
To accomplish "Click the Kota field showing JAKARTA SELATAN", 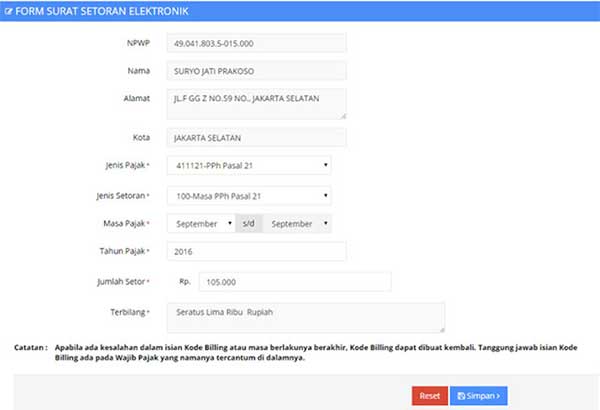I will (x=256, y=138).
